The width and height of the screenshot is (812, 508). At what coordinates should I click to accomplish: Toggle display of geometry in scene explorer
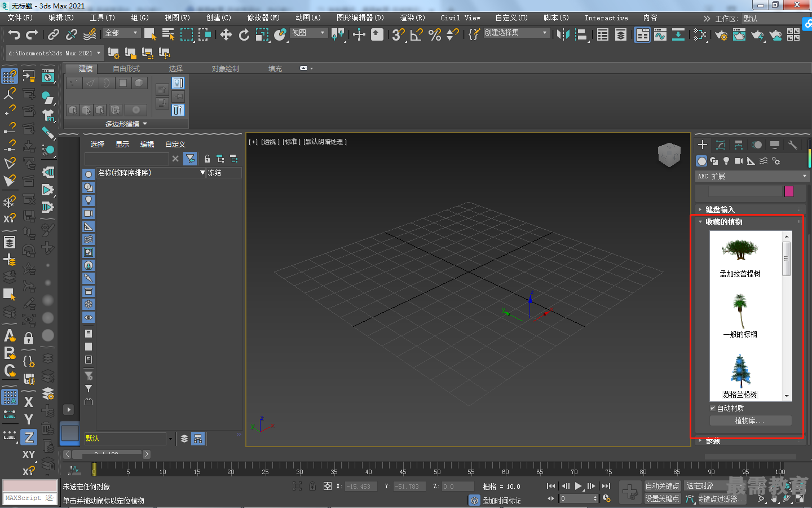(89, 174)
